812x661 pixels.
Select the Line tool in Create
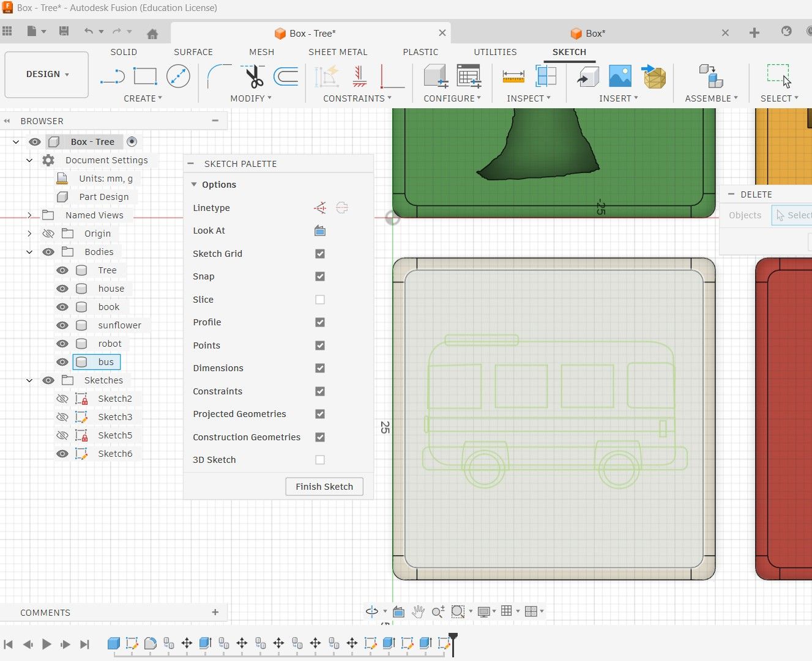112,76
